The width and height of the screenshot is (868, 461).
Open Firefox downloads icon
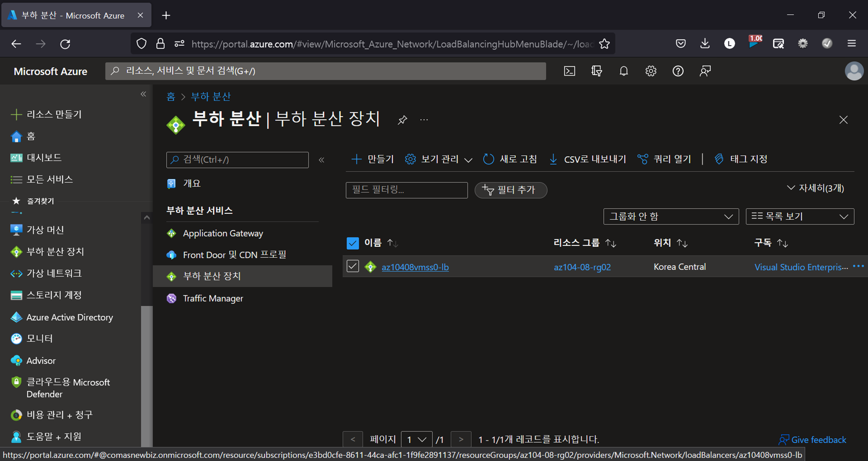point(705,44)
